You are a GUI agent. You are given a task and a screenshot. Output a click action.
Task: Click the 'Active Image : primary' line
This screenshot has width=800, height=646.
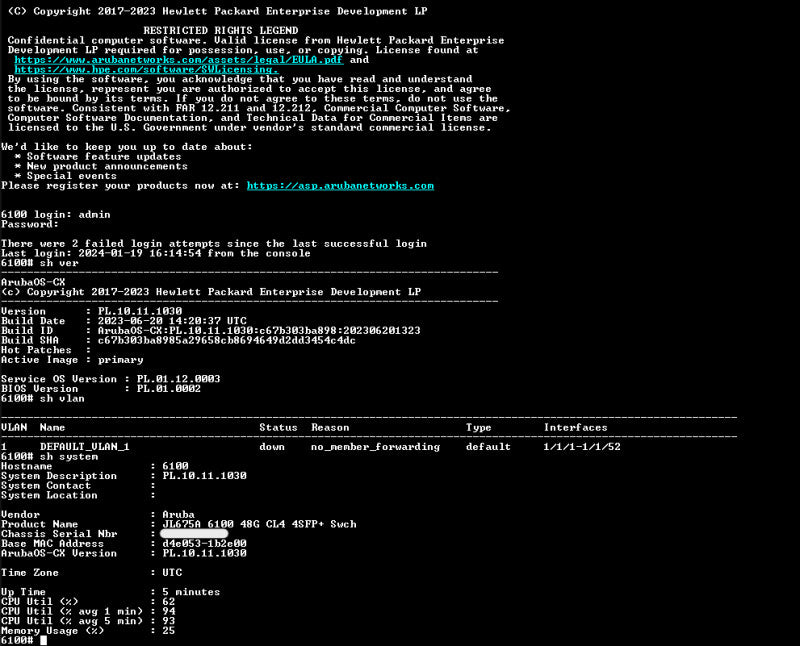coord(72,360)
